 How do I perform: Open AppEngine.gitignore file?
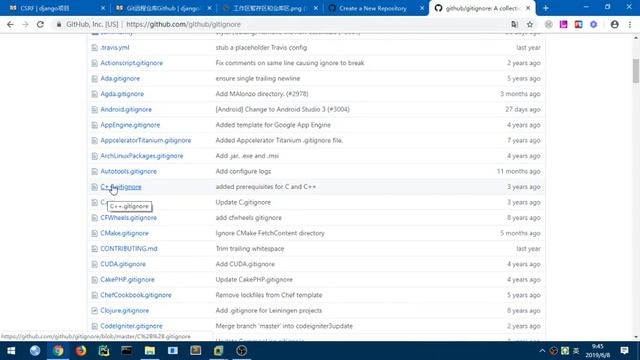pos(130,125)
